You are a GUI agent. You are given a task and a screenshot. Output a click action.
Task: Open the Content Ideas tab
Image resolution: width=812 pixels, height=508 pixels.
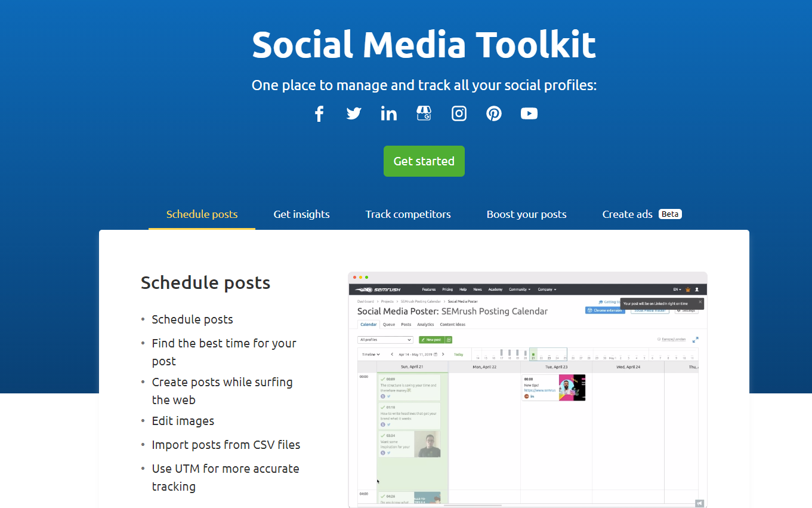tap(453, 325)
